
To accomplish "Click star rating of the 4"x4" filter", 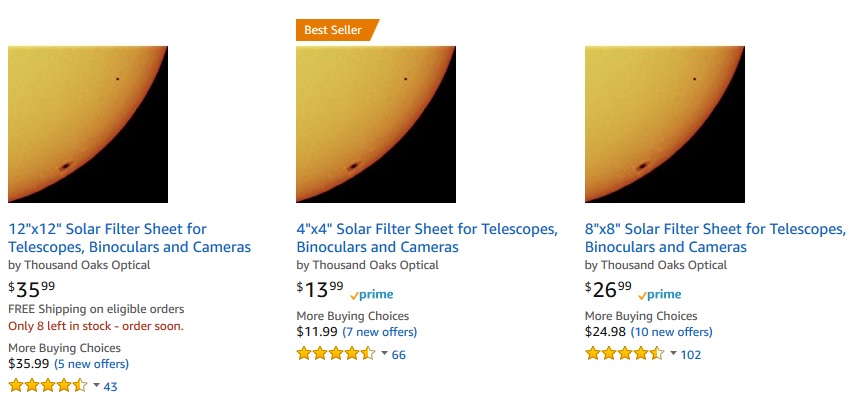I will 336,354.
